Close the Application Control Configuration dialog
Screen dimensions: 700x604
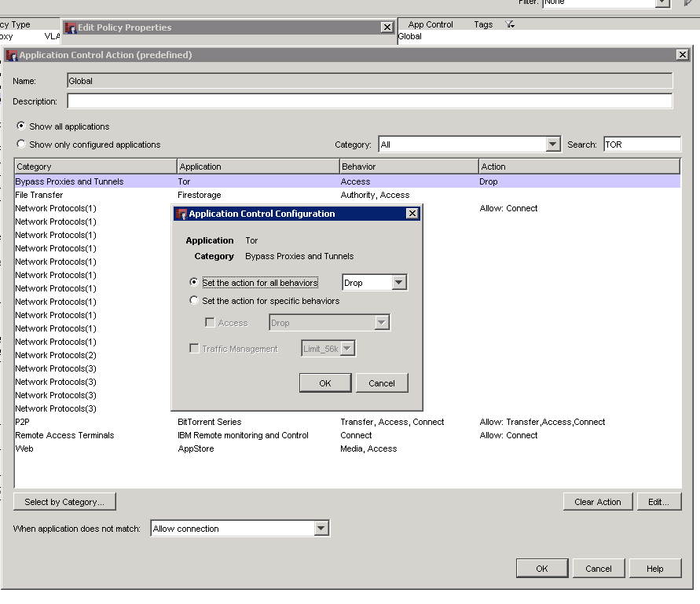coord(412,214)
